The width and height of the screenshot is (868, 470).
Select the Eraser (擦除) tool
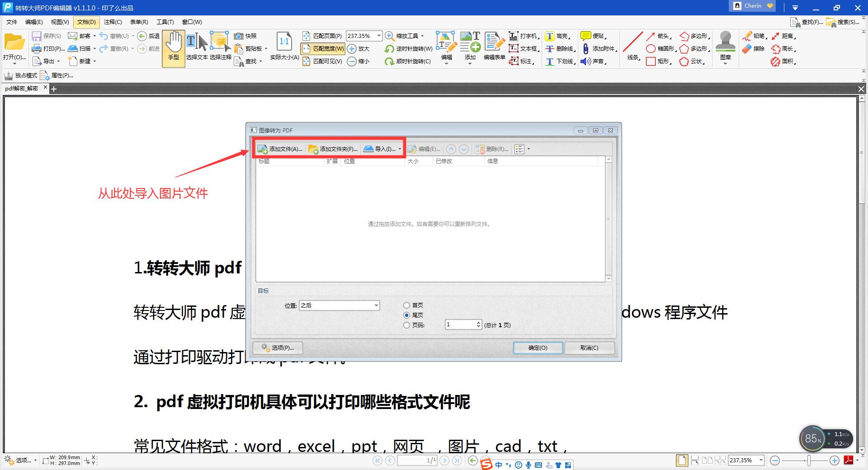pos(753,48)
